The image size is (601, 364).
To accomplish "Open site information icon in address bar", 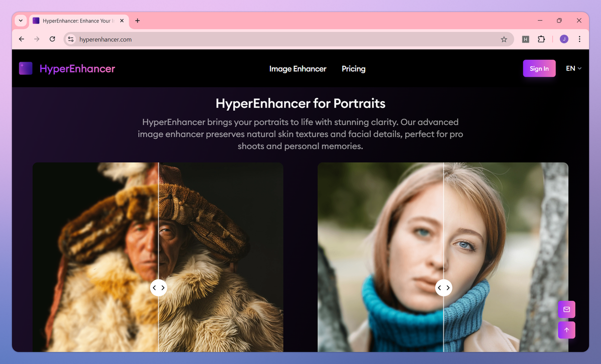I will [71, 39].
